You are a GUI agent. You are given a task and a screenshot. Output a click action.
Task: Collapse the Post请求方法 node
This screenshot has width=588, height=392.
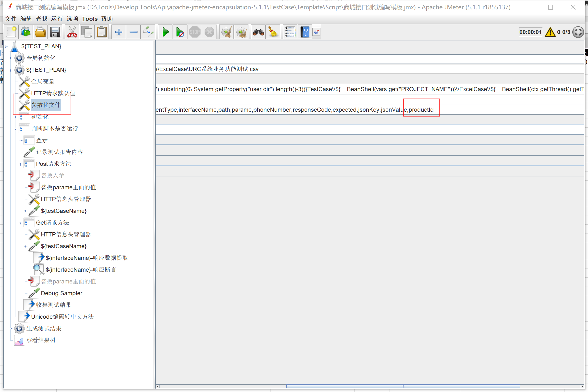[x=21, y=164]
